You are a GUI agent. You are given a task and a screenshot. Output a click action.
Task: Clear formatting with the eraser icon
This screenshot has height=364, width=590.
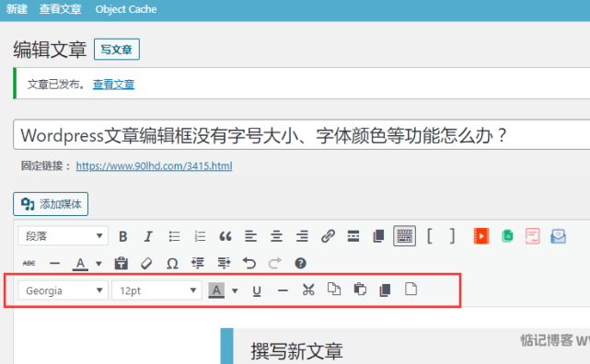[x=146, y=263]
